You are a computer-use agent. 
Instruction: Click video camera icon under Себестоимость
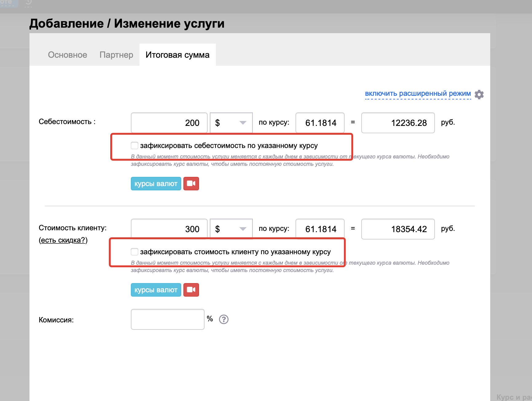[191, 184]
